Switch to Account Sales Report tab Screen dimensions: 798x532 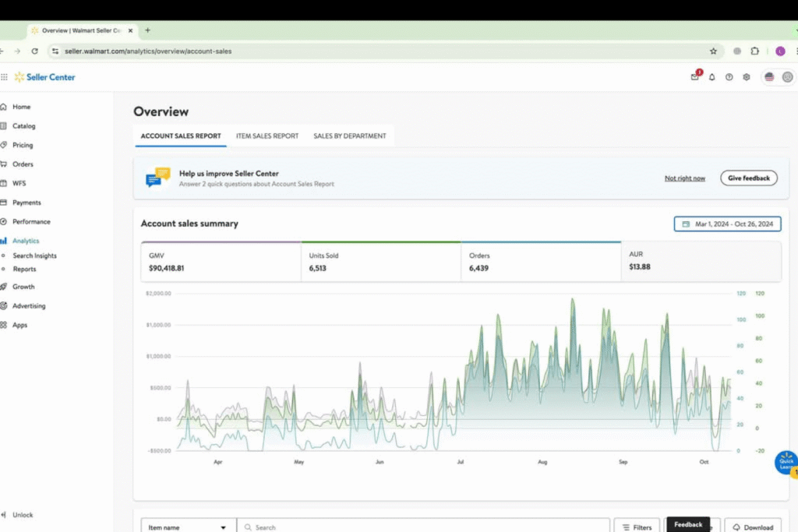[181, 136]
